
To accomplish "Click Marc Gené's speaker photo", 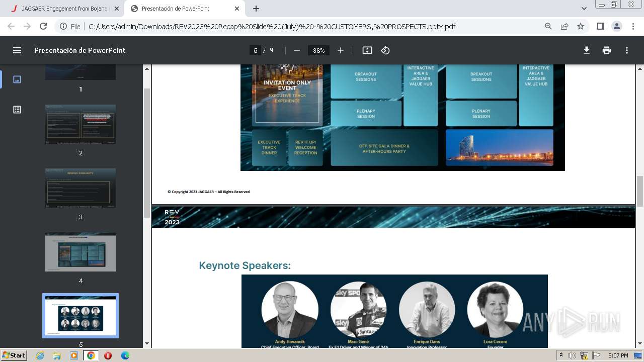I will pyautogui.click(x=358, y=309).
